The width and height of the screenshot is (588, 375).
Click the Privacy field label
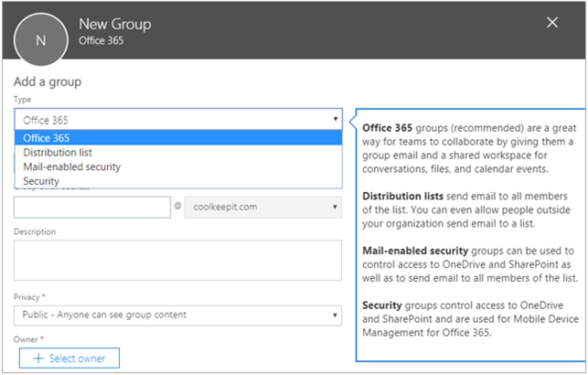27,297
